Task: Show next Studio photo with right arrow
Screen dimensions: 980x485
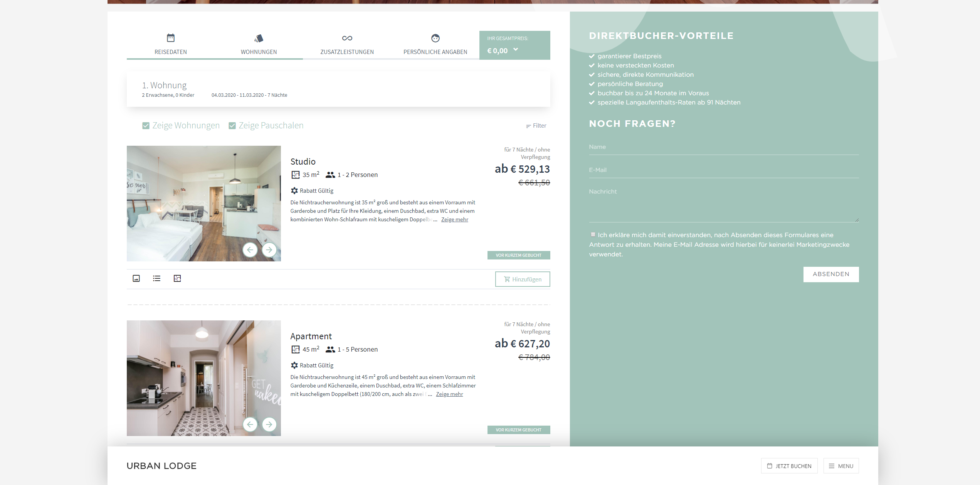Action: (269, 250)
